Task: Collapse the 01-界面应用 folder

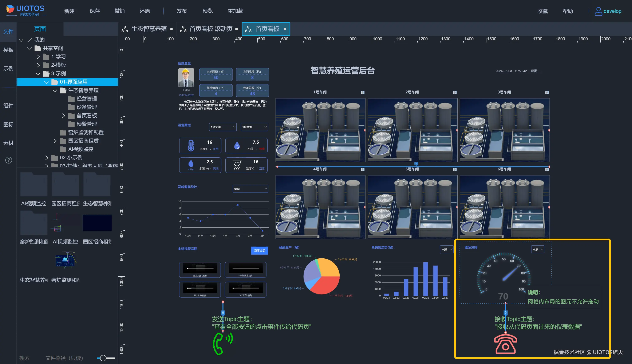Action: [46, 82]
